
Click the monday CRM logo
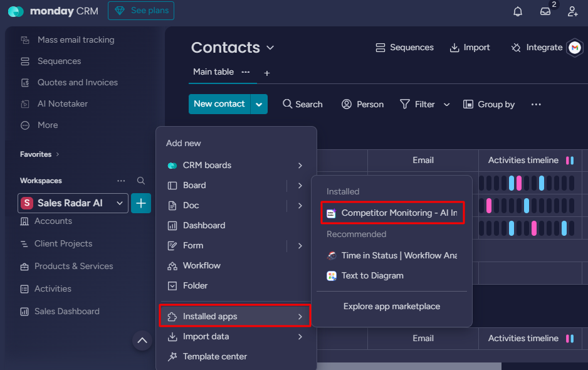point(53,11)
